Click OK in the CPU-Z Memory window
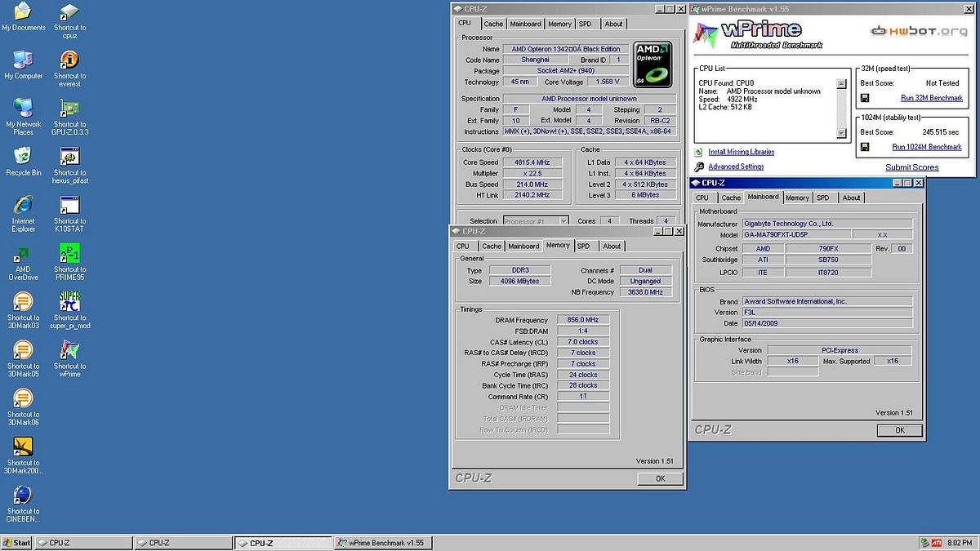980x551 pixels. [x=661, y=479]
